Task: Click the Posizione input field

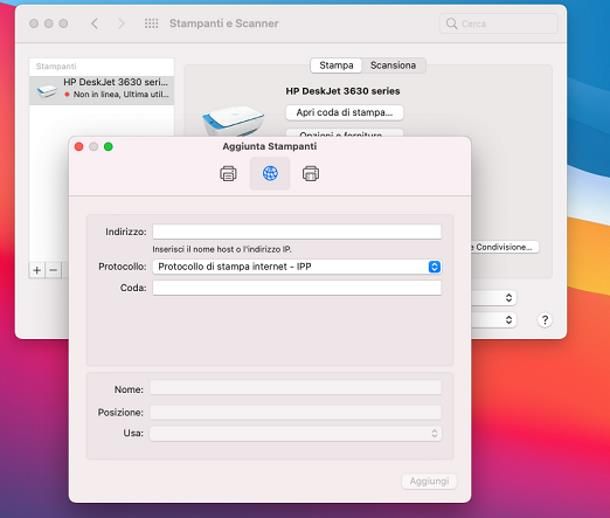Action: click(x=296, y=412)
